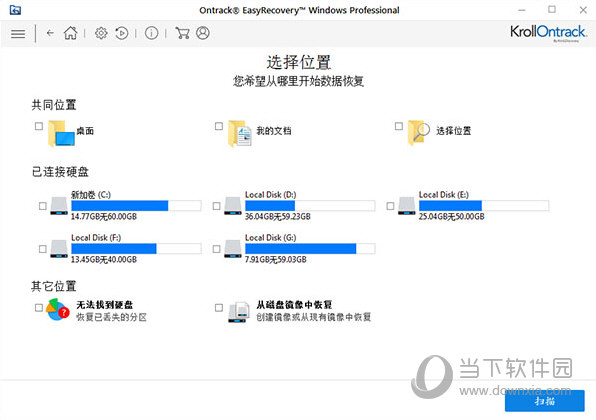Screen dimensions: 596x420
Task: Click the Local Disk F: drive icon
Action: (x=59, y=249)
